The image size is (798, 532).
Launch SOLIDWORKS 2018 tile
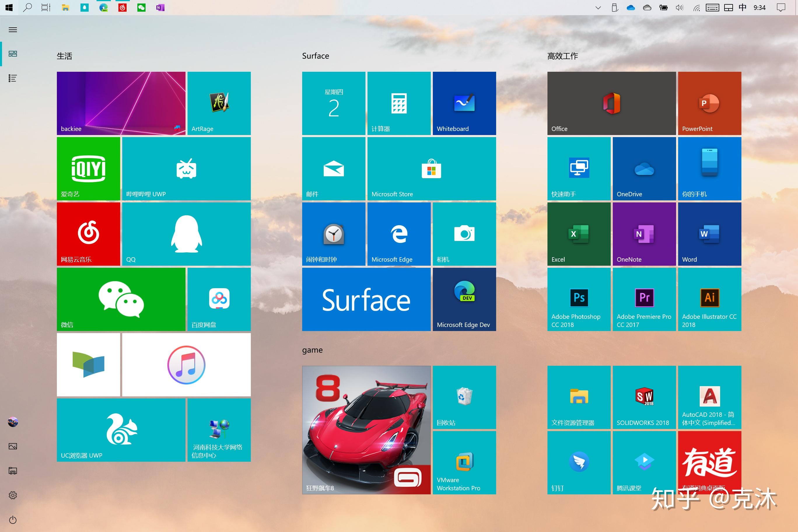[x=644, y=397]
